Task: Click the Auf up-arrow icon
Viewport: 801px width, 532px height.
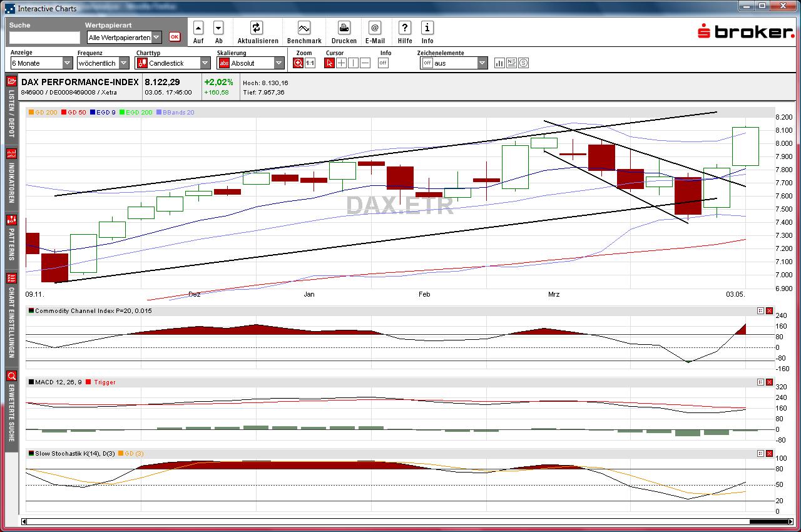Action: point(198,28)
